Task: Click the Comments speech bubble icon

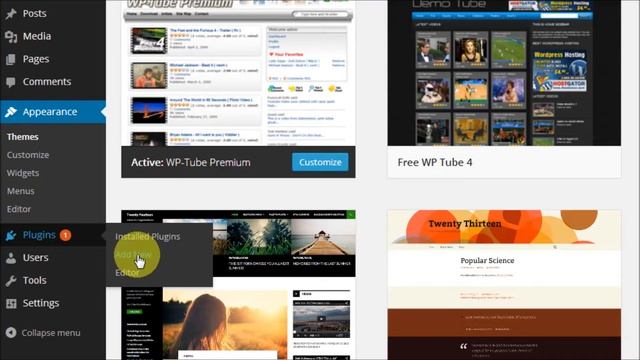Action: tap(11, 82)
